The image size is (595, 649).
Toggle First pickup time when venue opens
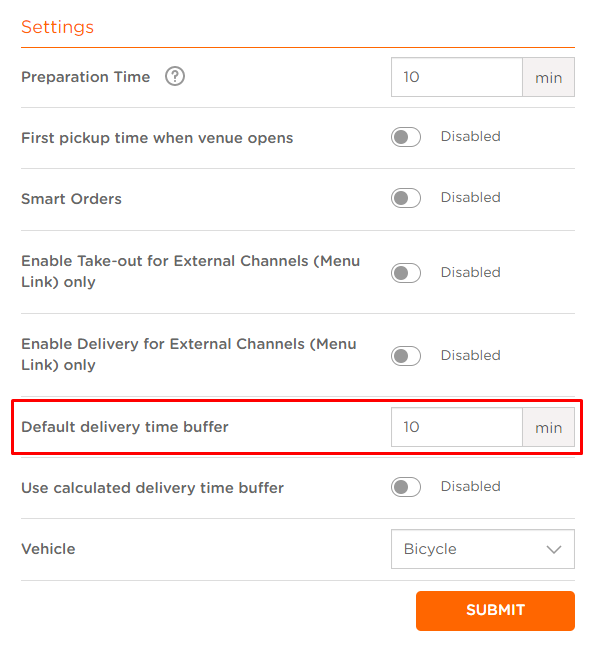coord(406,137)
